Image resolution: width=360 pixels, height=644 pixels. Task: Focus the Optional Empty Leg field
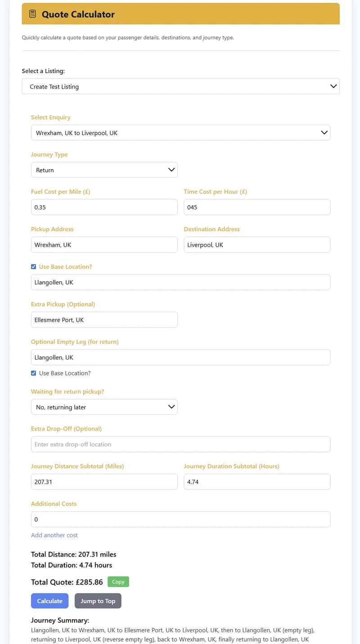pyautogui.click(x=180, y=357)
